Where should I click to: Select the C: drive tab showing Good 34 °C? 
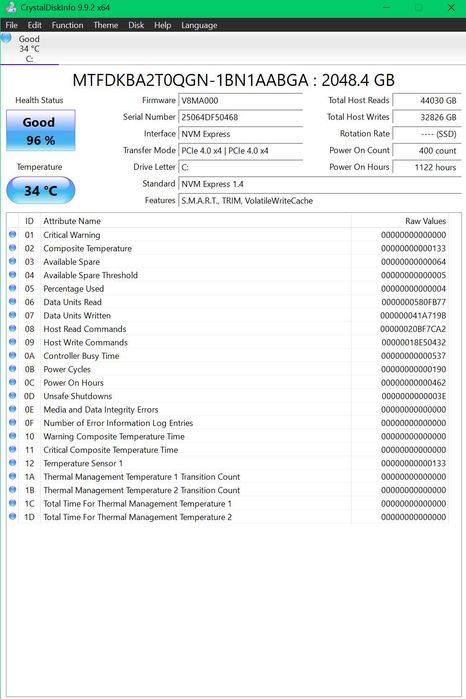click(x=29, y=49)
